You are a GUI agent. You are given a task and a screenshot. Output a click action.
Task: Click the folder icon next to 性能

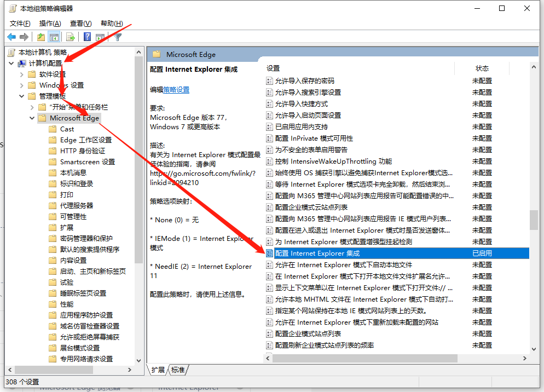coord(53,304)
